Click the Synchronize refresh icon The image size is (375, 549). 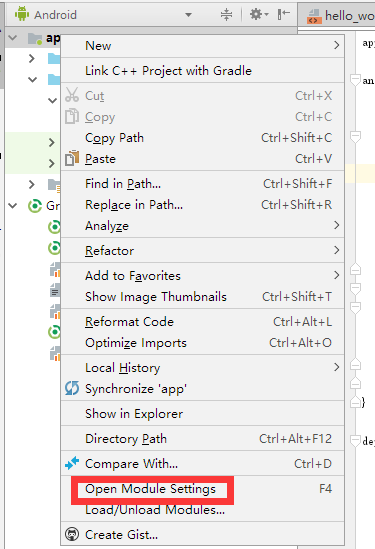(x=72, y=388)
